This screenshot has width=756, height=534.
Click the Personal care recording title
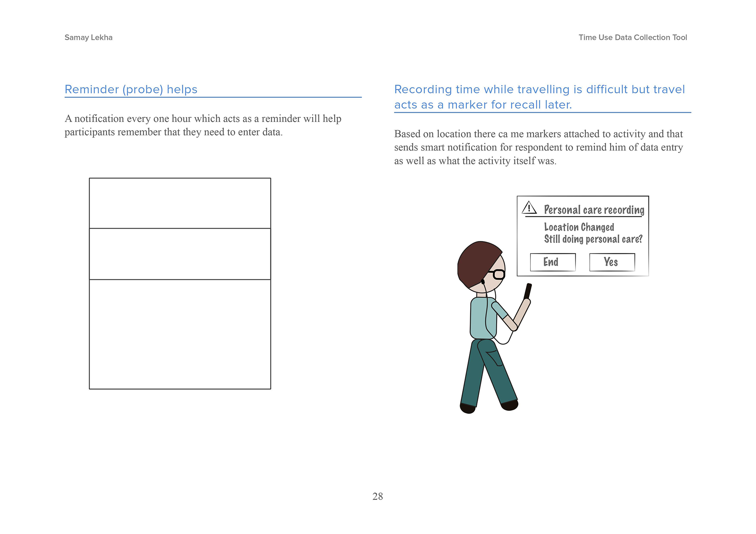[594, 210]
